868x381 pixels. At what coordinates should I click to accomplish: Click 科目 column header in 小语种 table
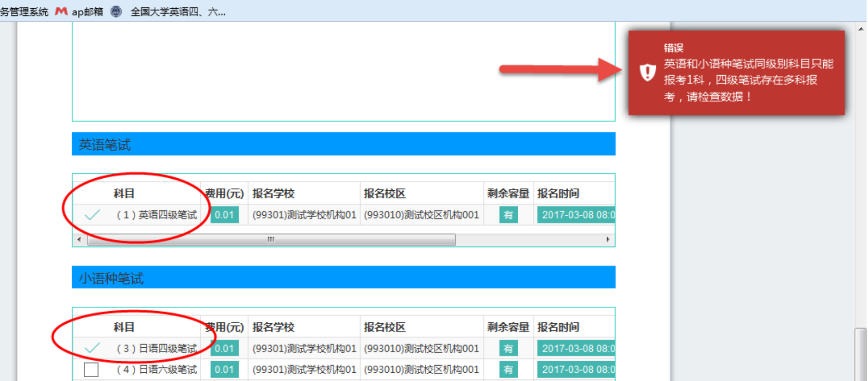pos(124,327)
